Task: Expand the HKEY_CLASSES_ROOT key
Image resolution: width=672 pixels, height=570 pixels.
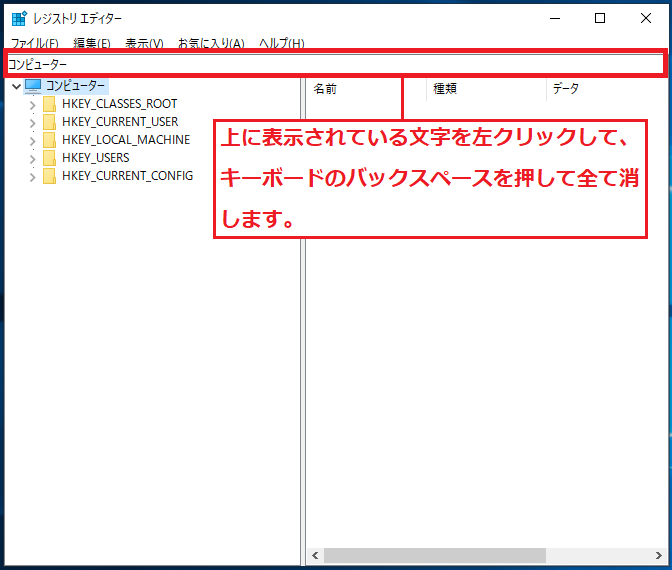Action: pyautogui.click(x=33, y=105)
